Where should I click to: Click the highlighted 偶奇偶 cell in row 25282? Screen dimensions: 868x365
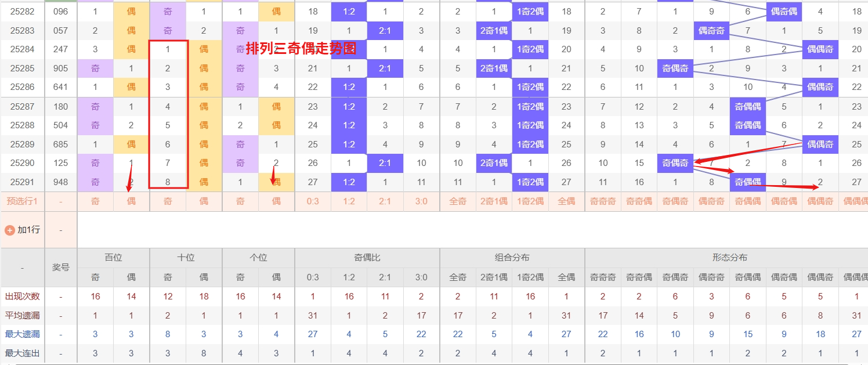(x=784, y=12)
